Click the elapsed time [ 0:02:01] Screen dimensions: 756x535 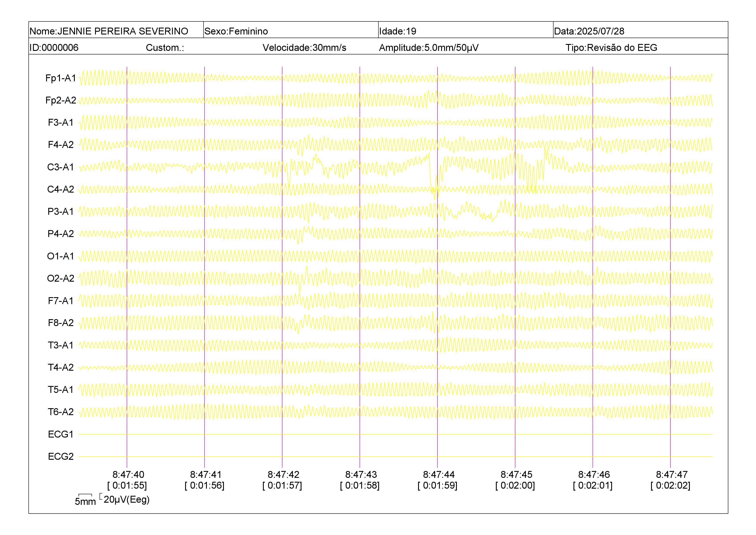point(593,486)
